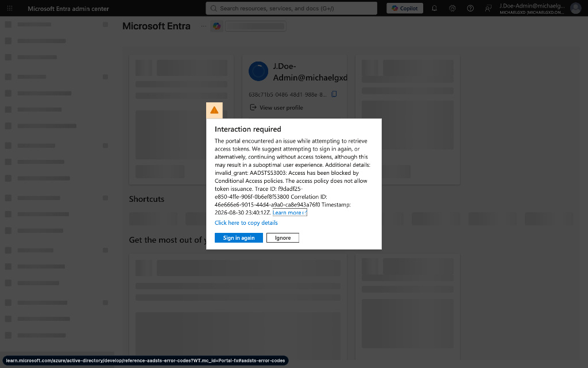
Task: Click the J.Doe-Admin@michaelgxd profile name
Action: point(310,72)
